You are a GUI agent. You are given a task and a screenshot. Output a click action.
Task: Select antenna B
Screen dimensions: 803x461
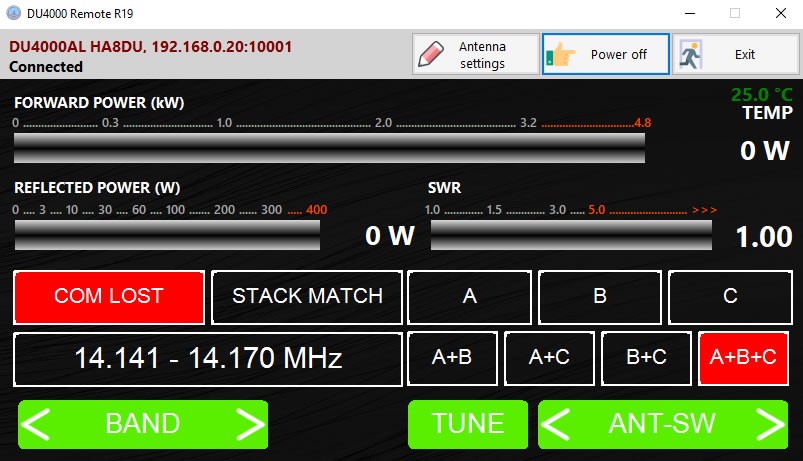pos(600,296)
